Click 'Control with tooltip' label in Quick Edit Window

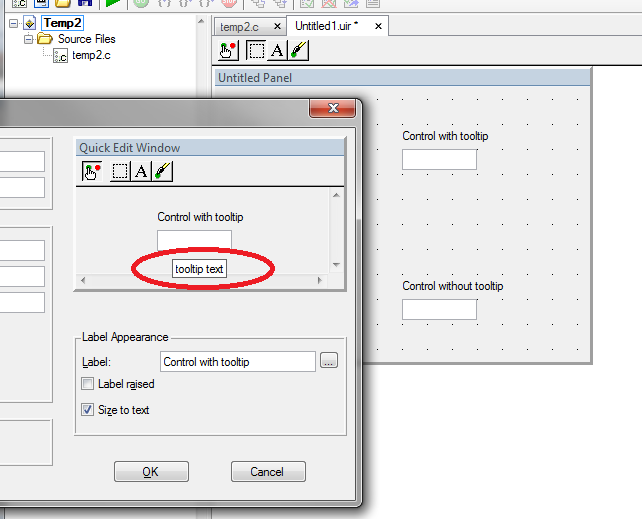[200, 217]
